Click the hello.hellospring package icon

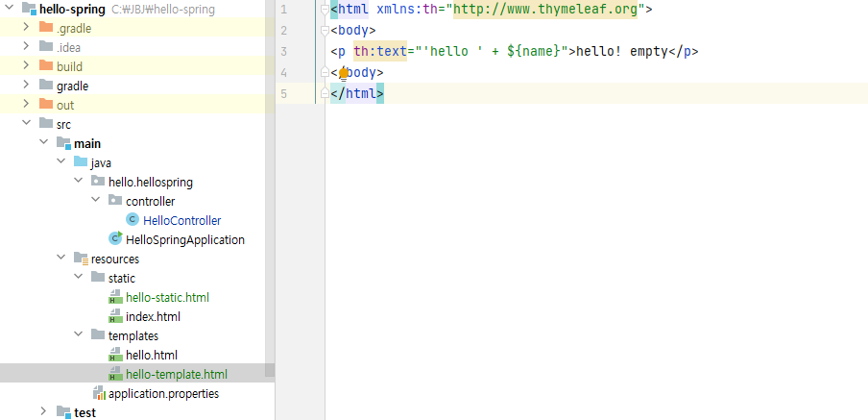coord(98,182)
